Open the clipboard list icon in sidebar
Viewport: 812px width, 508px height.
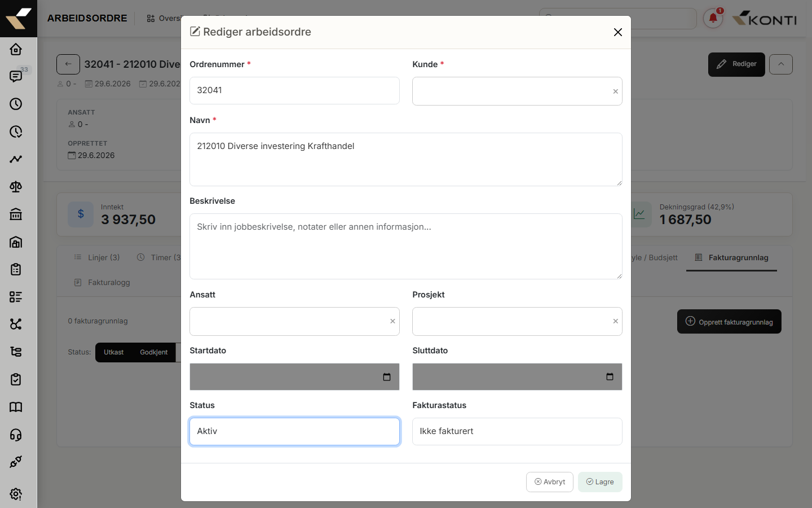(x=16, y=269)
